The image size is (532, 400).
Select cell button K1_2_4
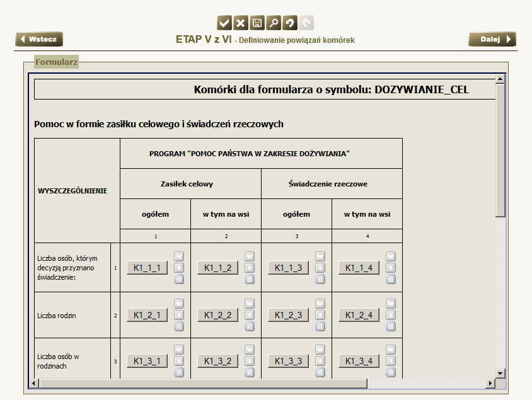click(x=359, y=315)
